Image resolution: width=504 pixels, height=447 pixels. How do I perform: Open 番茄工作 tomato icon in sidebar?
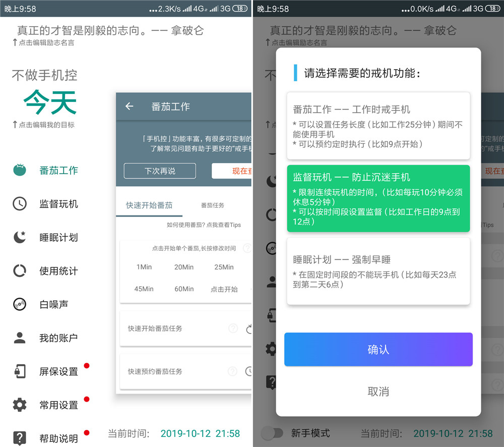(20, 170)
